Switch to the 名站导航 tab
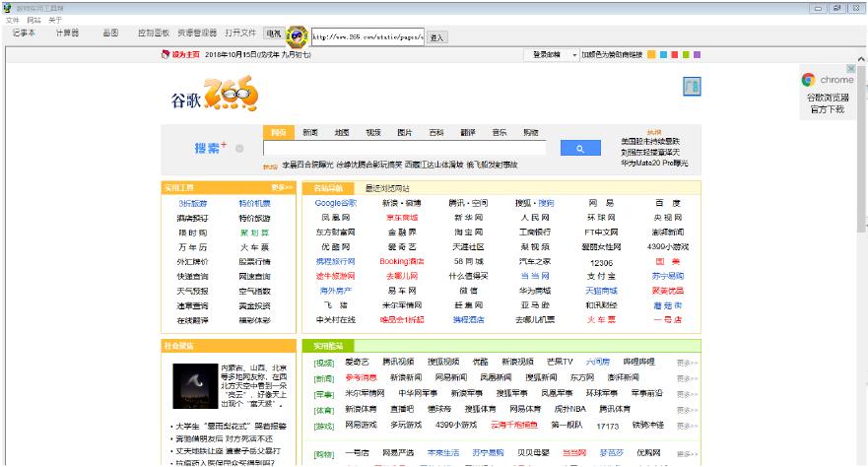The image size is (868, 467). point(328,188)
